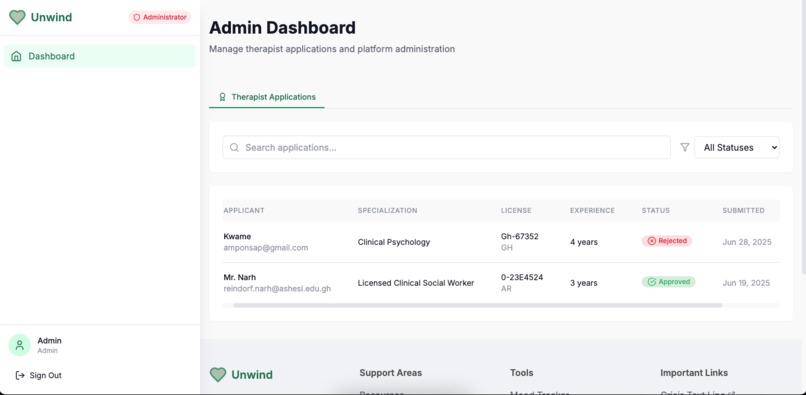The image size is (806, 395).
Task: Click email reindorf.narh@ashesi.edu.gh
Action: pyautogui.click(x=277, y=289)
